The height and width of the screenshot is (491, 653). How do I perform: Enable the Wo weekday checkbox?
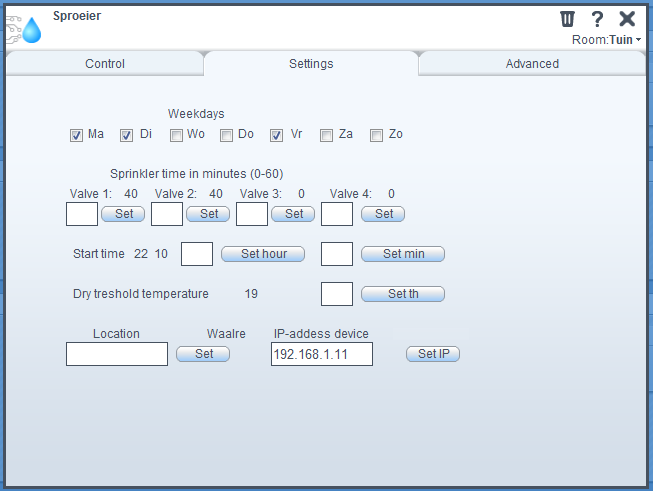(x=177, y=135)
